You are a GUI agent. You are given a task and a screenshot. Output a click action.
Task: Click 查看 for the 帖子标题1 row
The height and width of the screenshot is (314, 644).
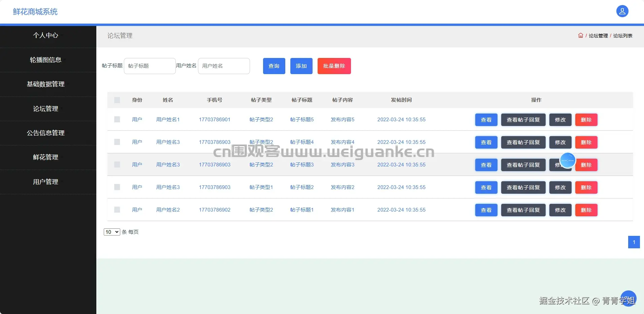pyautogui.click(x=486, y=210)
